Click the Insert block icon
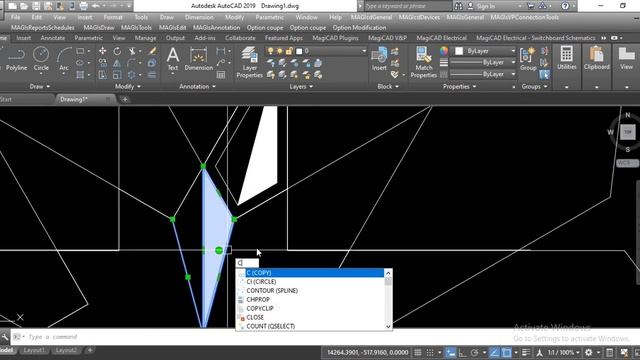 [379, 59]
